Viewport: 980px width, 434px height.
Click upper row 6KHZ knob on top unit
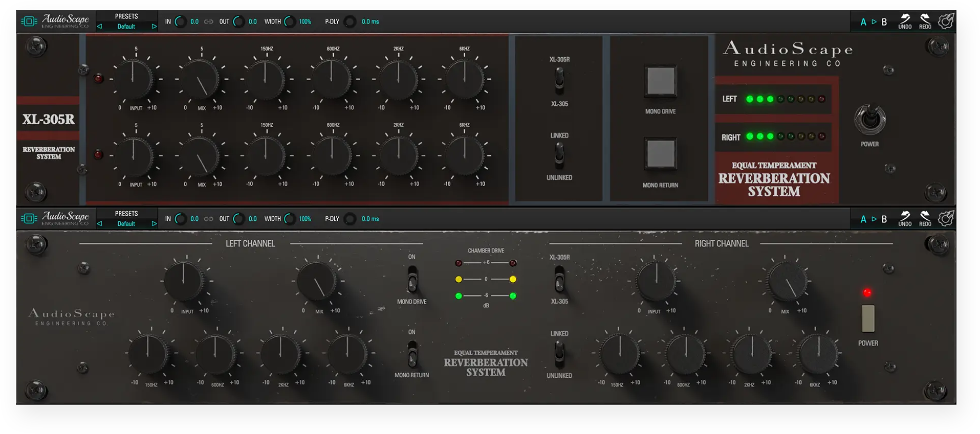pos(464,79)
